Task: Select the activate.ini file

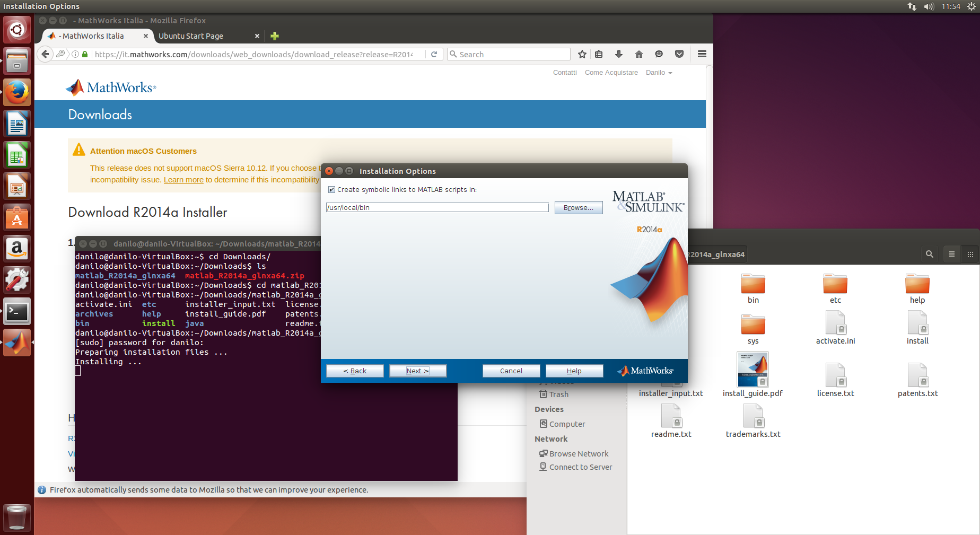Action: click(x=835, y=327)
